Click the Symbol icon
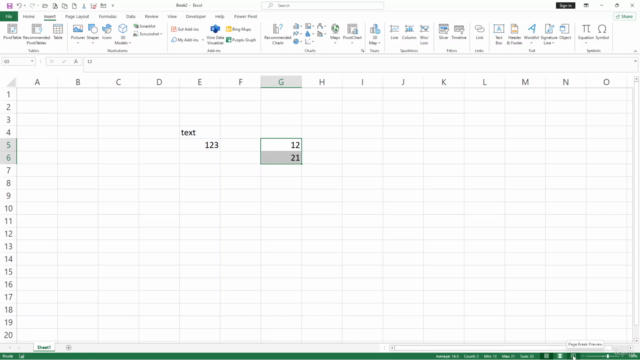This screenshot has width=640, height=360. click(602, 32)
